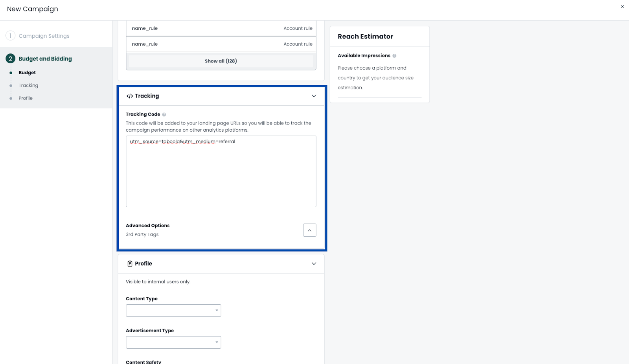
Task: Click 'Visible to internal users only.' text
Action: click(158, 282)
